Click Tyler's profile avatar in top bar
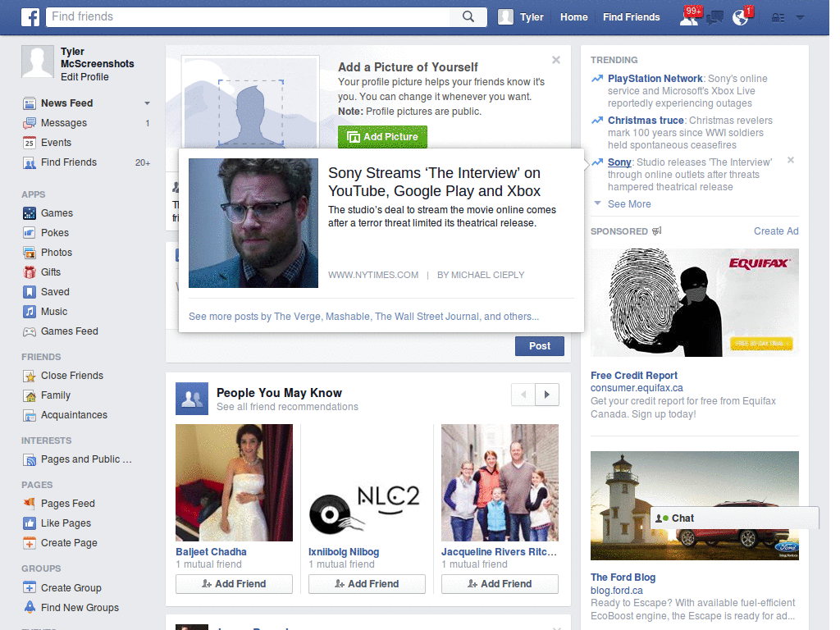Viewport: 840px width, 630px height. pos(505,17)
